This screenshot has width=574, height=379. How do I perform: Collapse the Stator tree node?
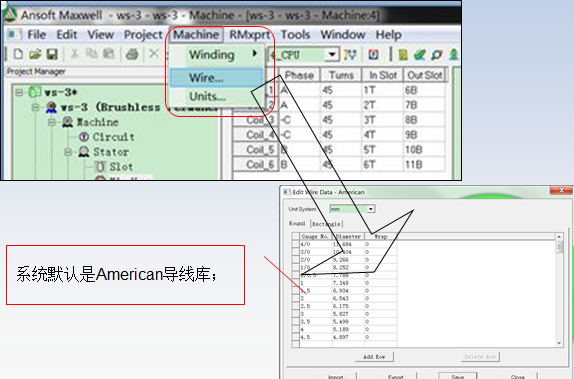pos(68,152)
